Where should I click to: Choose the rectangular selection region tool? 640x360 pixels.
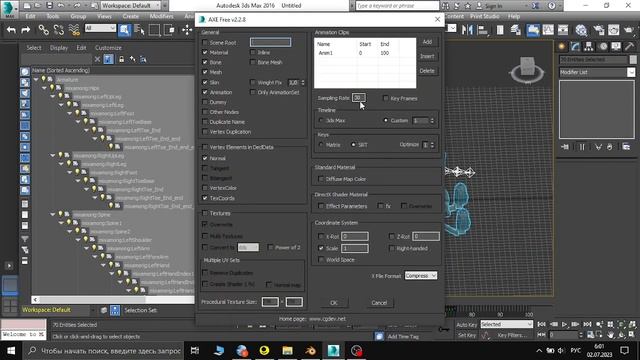(154, 30)
